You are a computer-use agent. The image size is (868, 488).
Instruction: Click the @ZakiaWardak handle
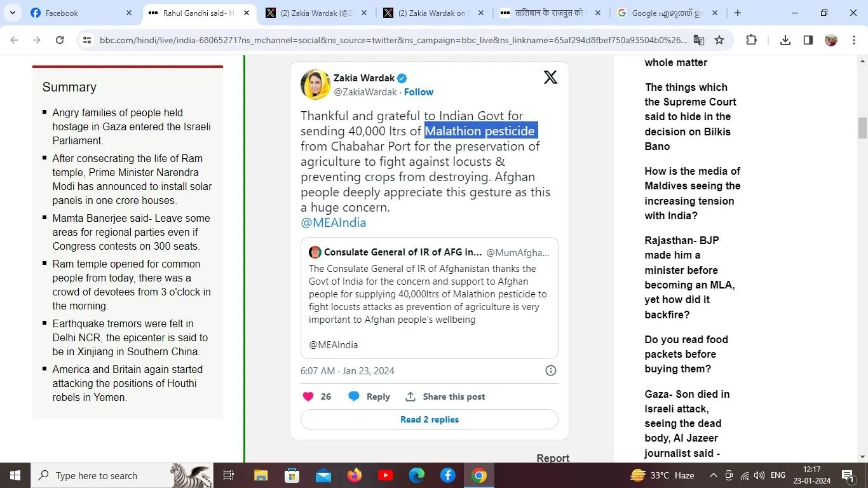coord(365,92)
